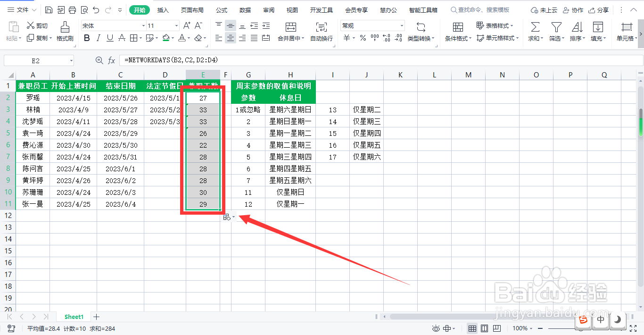Click column header H
The height and width of the screenshot is (335, 644).
coord(290,75)
